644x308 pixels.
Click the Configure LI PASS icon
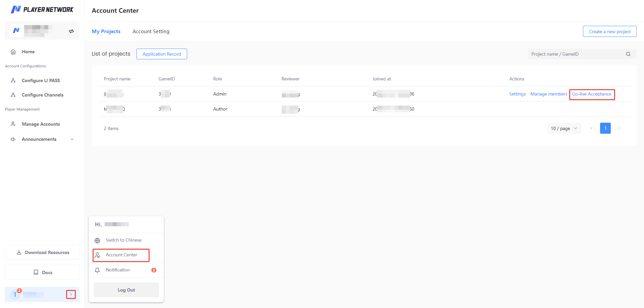click(13, 80)
